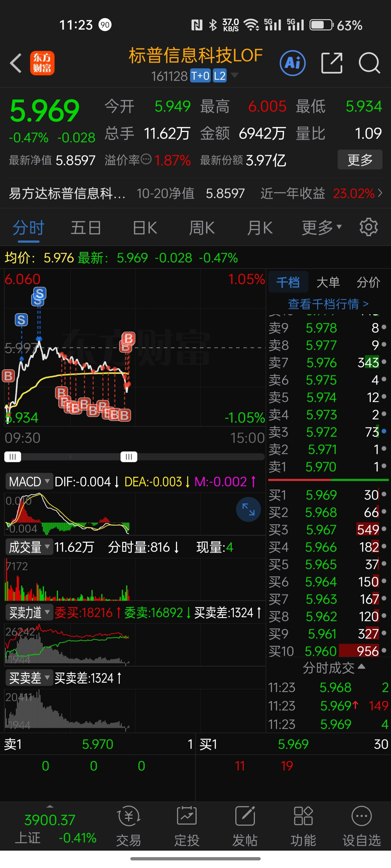Open the 成交量 indicator dropdown

[x=29, y=547]
